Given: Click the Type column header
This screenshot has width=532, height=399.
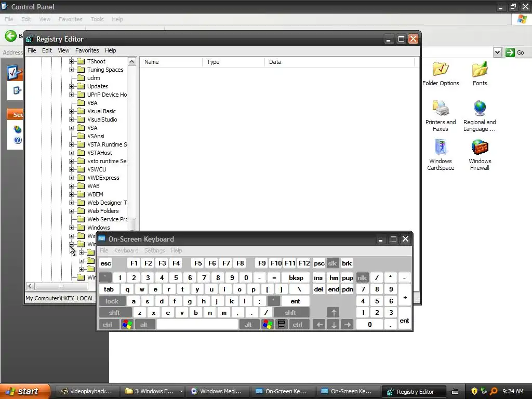Looking at the screenshot, I should coord(233,62).
